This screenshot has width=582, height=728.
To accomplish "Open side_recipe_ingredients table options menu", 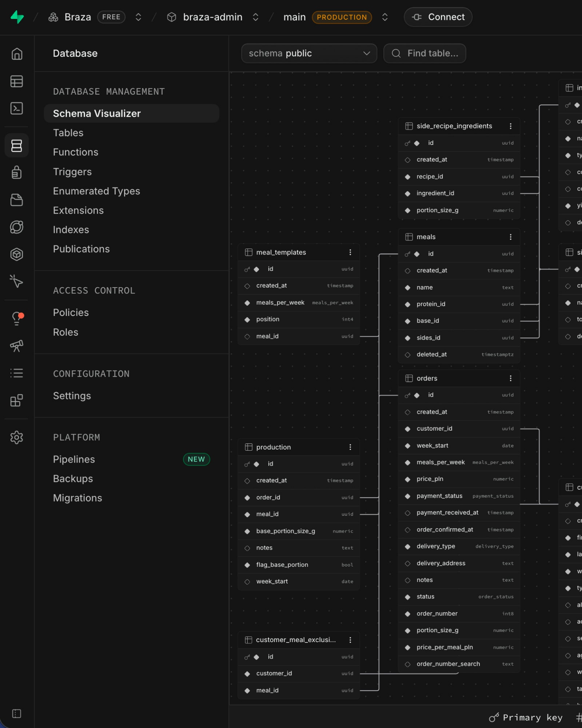I will pos(511,126).
